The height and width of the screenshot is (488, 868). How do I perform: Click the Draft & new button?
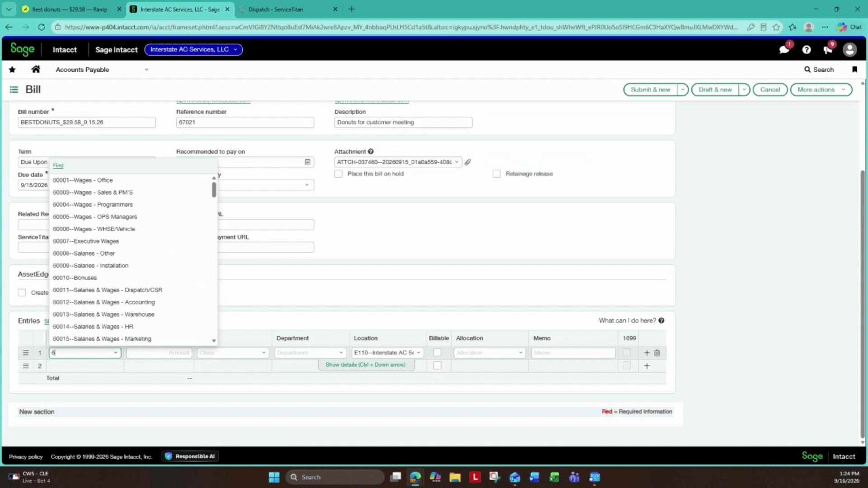coord(715,90)
